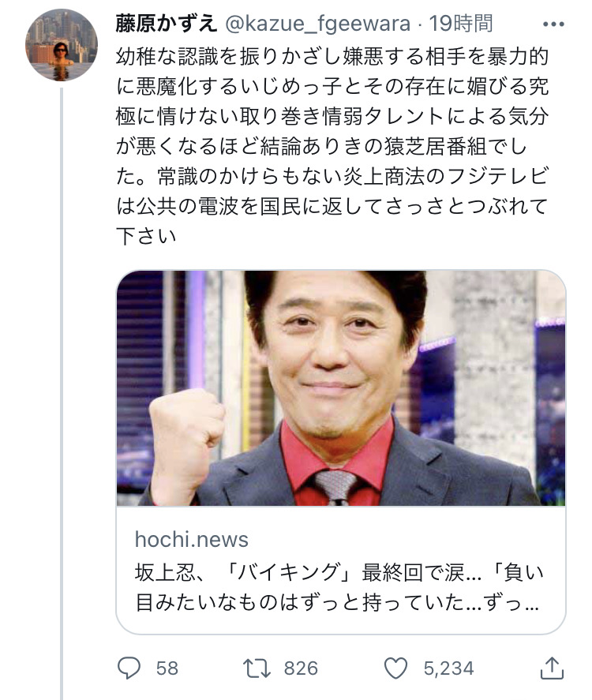Like the tweet with heart icon
Image resolution: width=592 pixels, height=700 pixels.
tap(395, 668)
